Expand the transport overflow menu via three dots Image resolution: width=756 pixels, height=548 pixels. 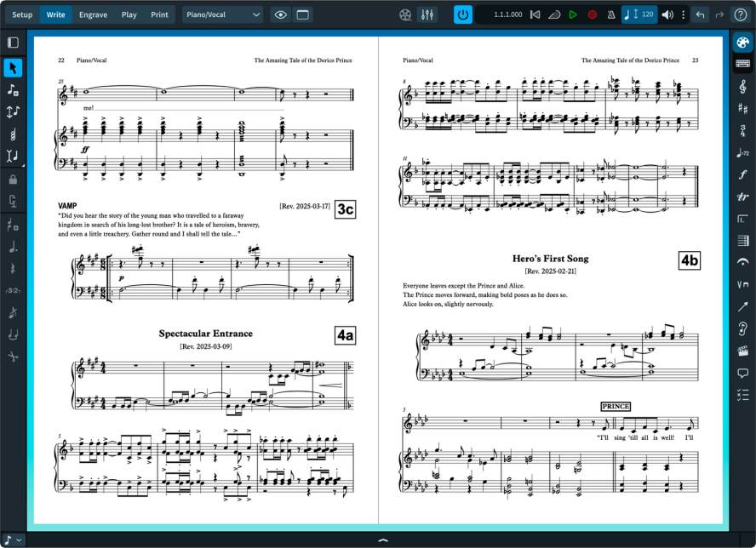point(684,14)
